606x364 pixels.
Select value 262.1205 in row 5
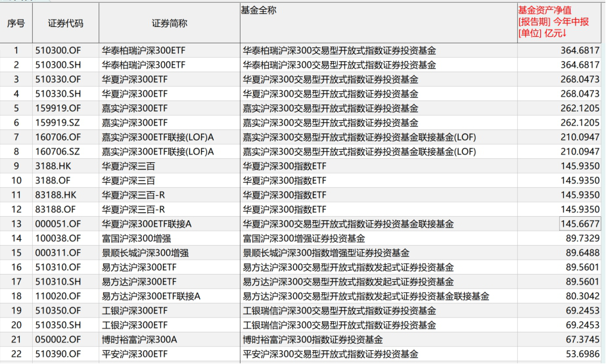coord(580,108)
